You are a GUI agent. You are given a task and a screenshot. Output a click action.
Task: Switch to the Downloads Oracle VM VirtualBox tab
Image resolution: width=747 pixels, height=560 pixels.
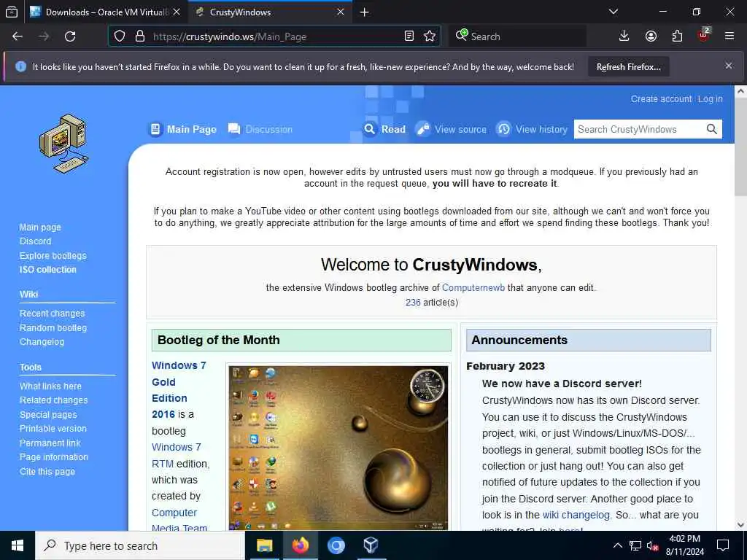click(x=106, y=12)
